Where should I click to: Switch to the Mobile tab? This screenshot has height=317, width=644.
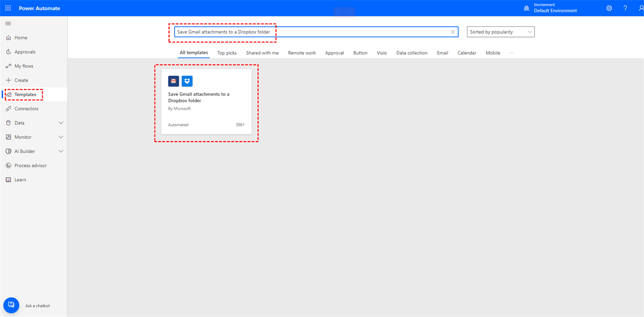click(493, 53)
